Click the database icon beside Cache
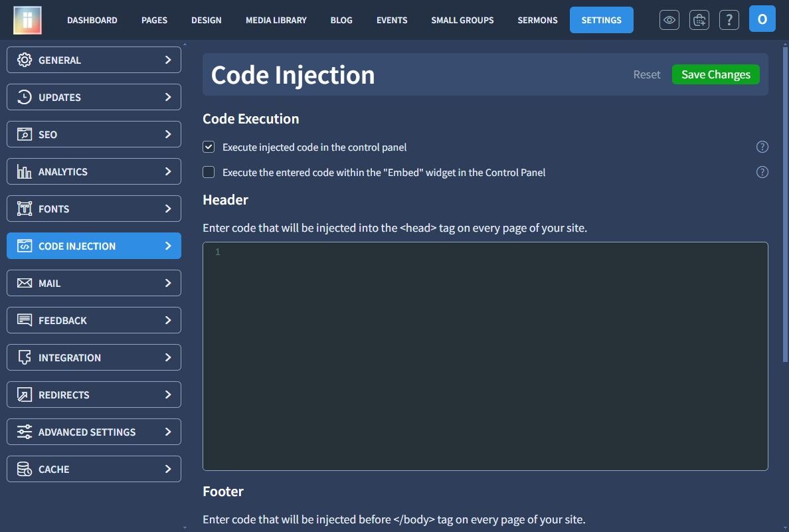 coord(24,469)
